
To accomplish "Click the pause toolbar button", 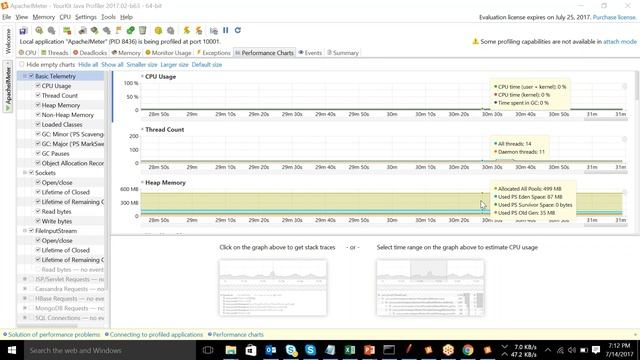I will coord(226,31).
